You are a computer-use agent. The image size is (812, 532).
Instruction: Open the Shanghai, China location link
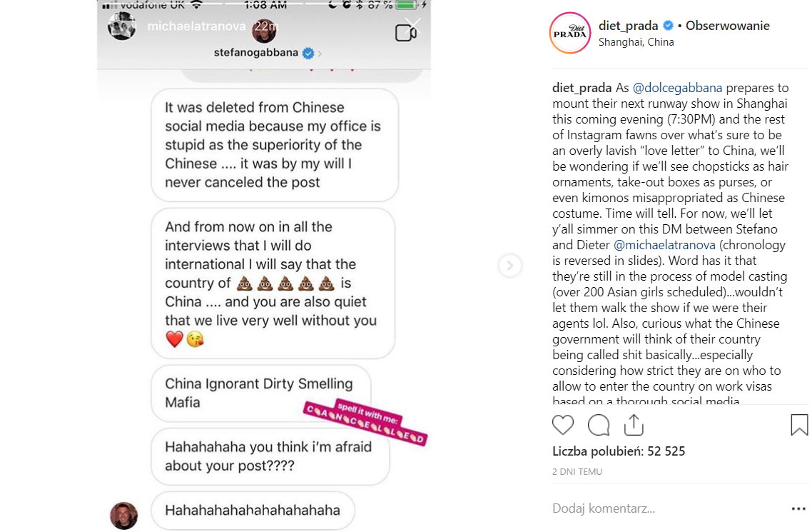tap(636, 42)
